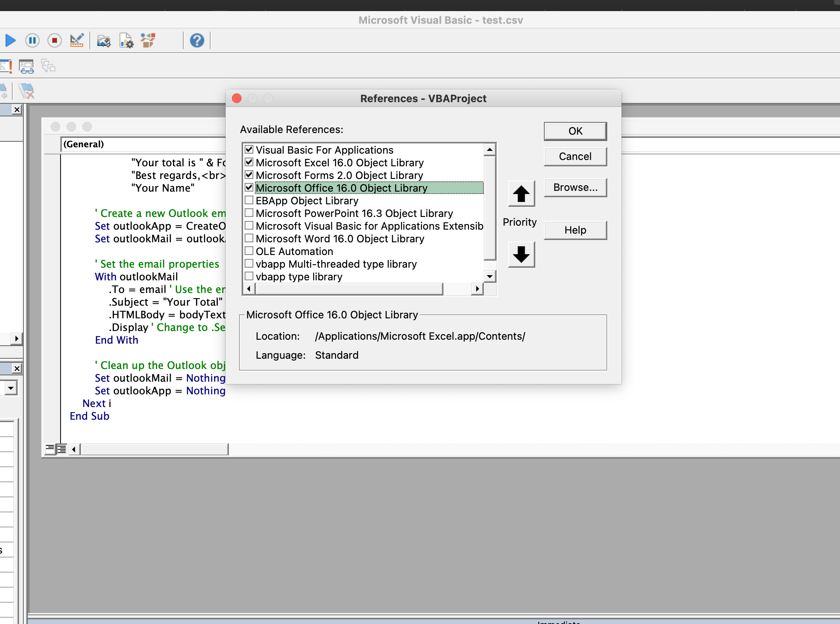Move reference priority up arrow
The width and height of the screenshot is (840, 624).
click(521, 194)
